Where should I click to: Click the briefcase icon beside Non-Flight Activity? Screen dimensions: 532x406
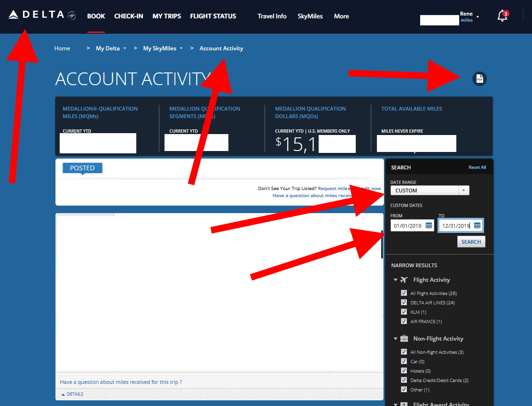[x=404, y=338]
